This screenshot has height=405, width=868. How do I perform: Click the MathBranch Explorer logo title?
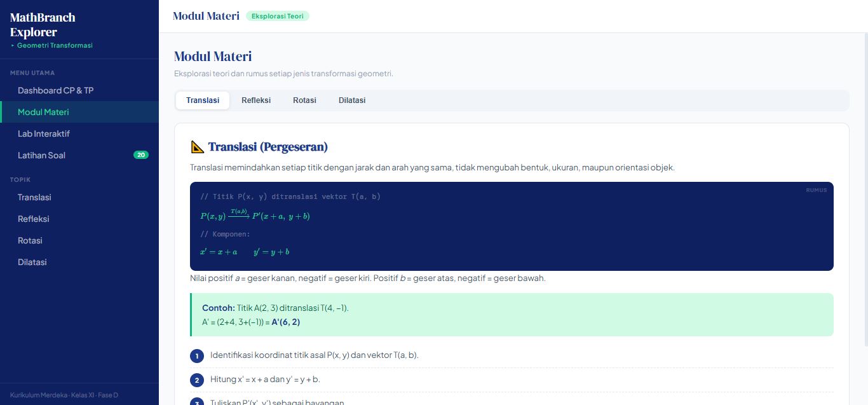[43, 25]
